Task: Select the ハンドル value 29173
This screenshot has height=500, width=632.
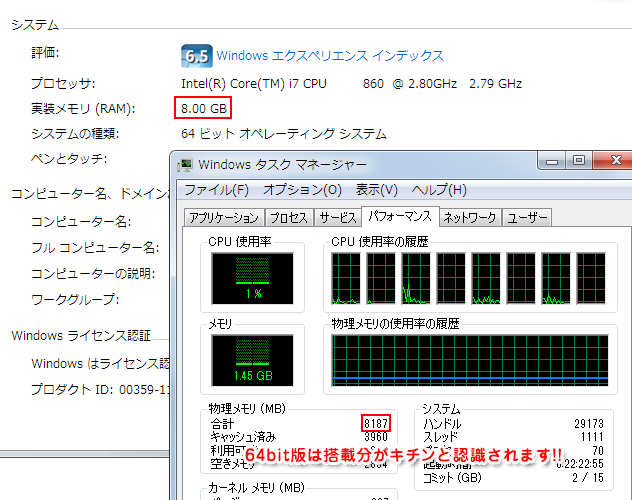Action: pos(589,423)
